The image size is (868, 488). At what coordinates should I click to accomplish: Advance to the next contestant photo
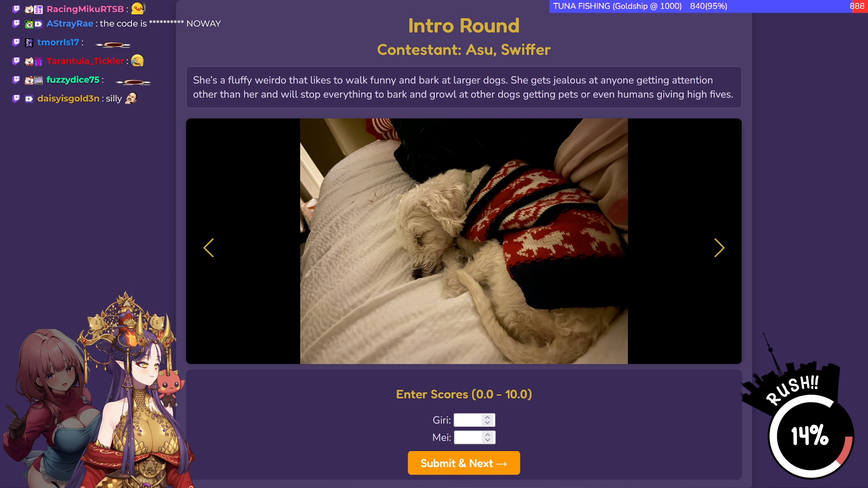[719, 248]
